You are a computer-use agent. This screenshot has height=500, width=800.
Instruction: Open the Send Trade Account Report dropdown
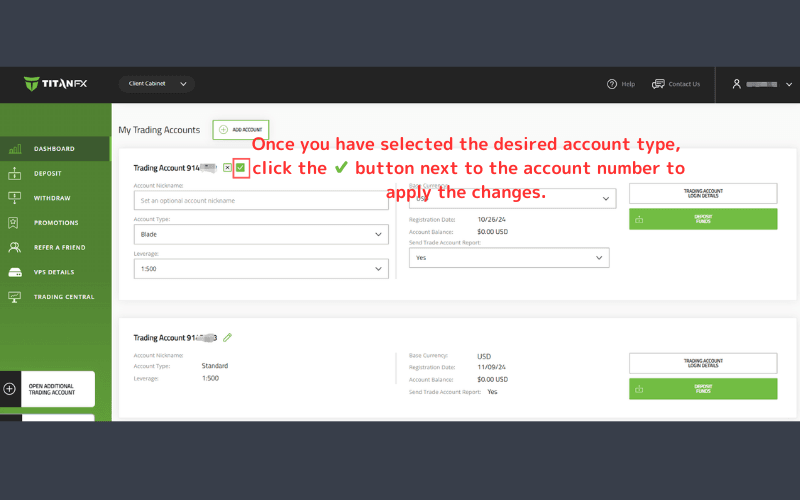click(509, 258)
